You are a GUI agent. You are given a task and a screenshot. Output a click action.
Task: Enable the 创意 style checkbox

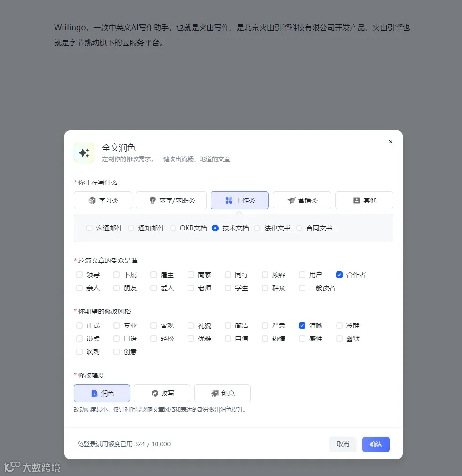[x=117, y=352]
